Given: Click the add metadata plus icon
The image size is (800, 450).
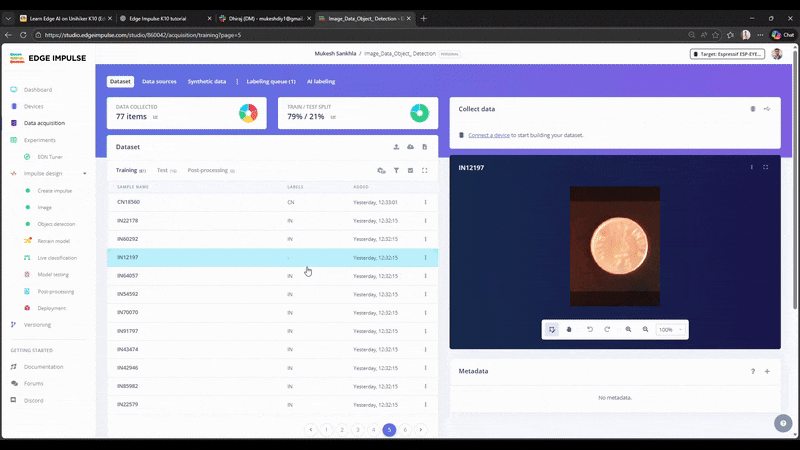Looking at the screenshot, I should [x=767, y=371].
